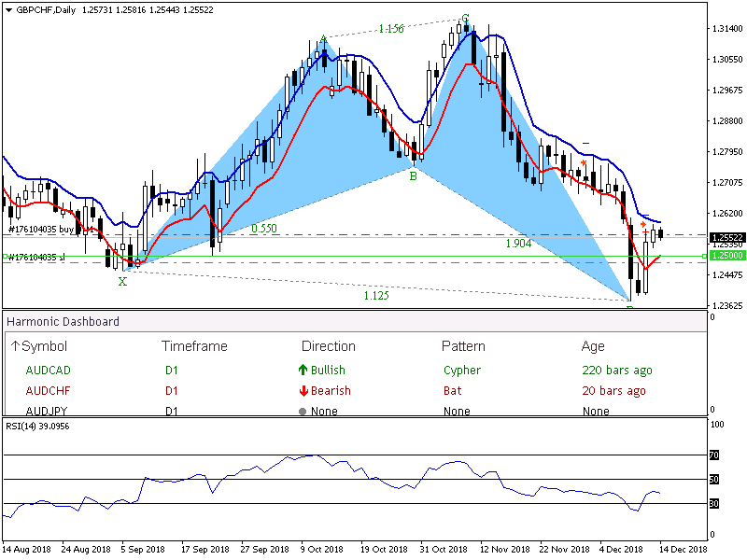Click the RSI 70 level label
This screenshot has width=747, height=560.
[x=713, y=455]
